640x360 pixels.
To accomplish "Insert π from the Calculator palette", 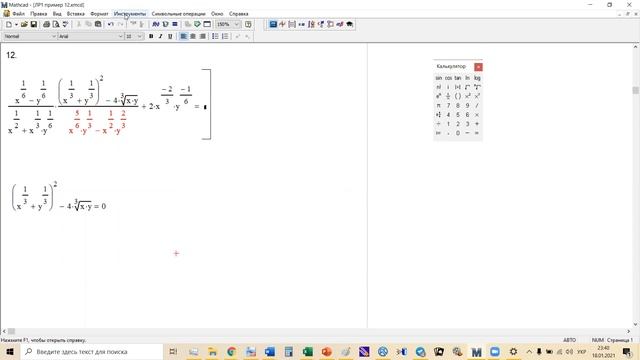I will 438,106.
